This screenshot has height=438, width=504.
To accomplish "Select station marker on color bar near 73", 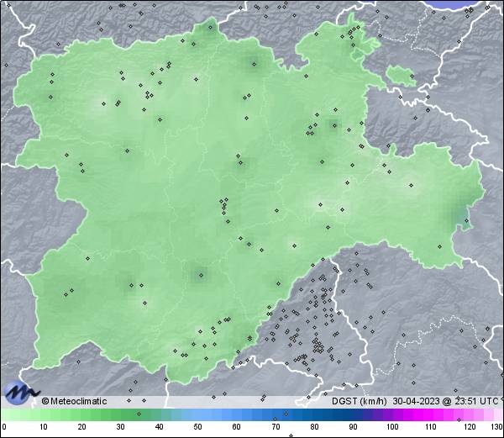I will point(286,414).
